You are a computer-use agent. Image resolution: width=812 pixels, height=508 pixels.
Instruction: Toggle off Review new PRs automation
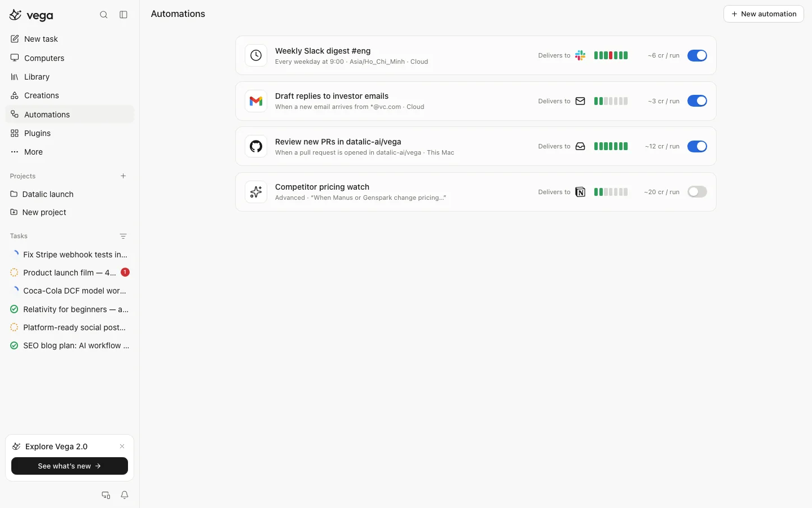(x=697, y=146)
